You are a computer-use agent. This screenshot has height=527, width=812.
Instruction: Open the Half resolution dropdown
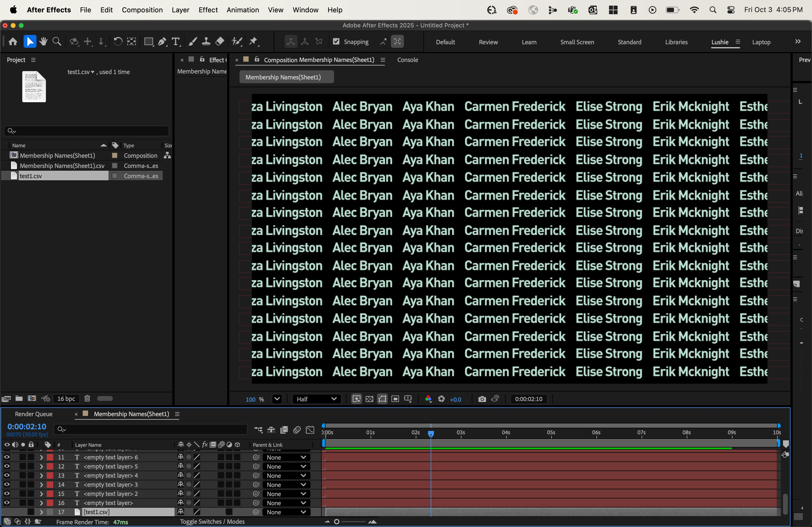point(316,399)
